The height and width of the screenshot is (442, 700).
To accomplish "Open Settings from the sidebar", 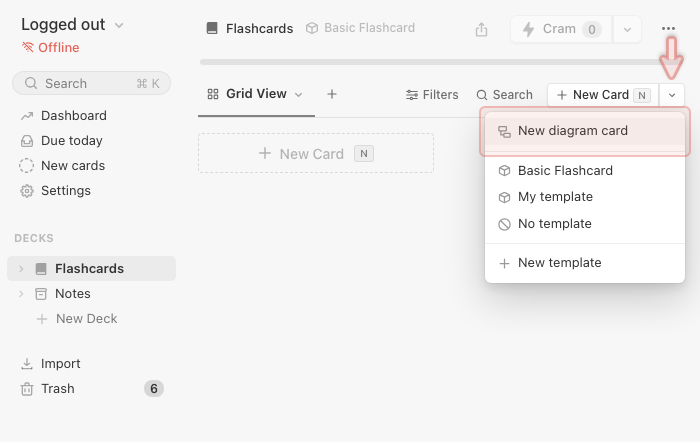I will coord(65,191).
